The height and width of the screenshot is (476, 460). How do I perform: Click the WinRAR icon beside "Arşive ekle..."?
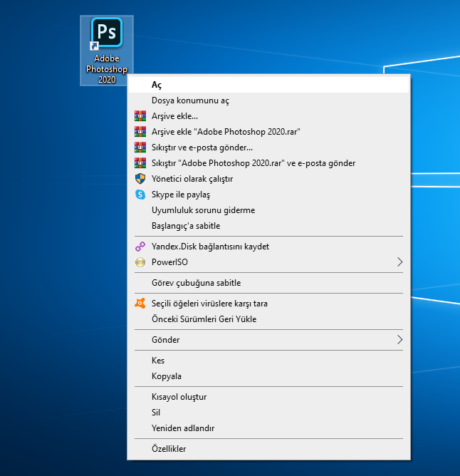[x=140, y=116]
